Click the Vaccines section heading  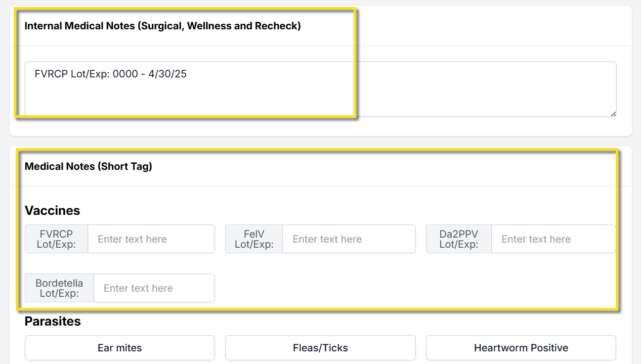click(x=52, y=210)
